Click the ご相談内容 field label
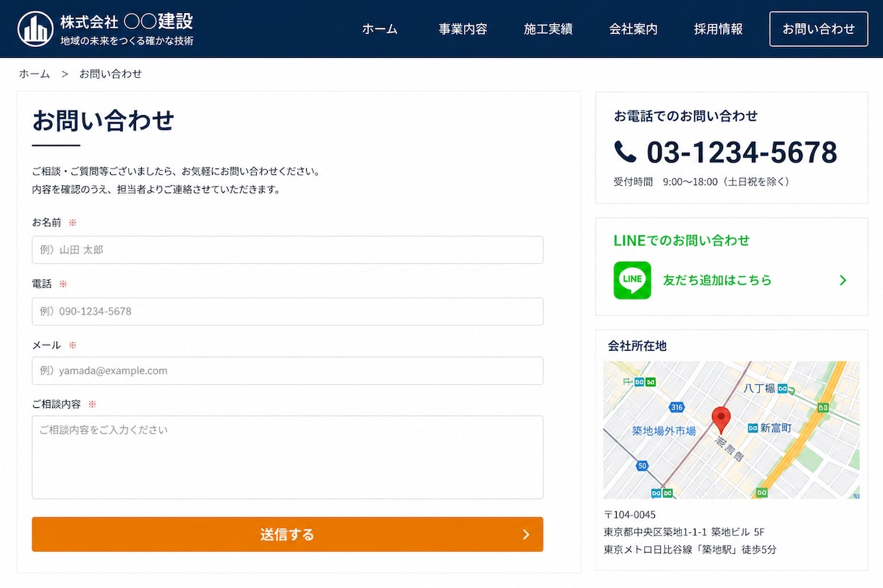883x588 pixels. click(56, 404)
